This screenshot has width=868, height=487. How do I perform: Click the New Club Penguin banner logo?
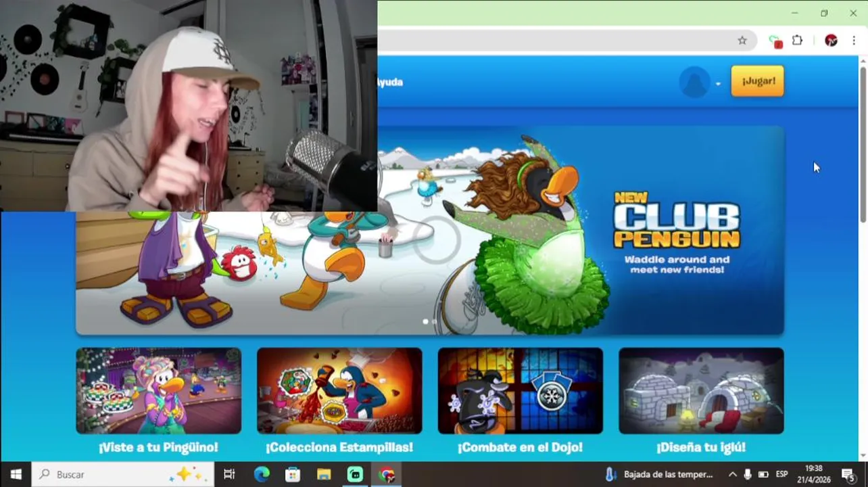[x=677, y=220]
